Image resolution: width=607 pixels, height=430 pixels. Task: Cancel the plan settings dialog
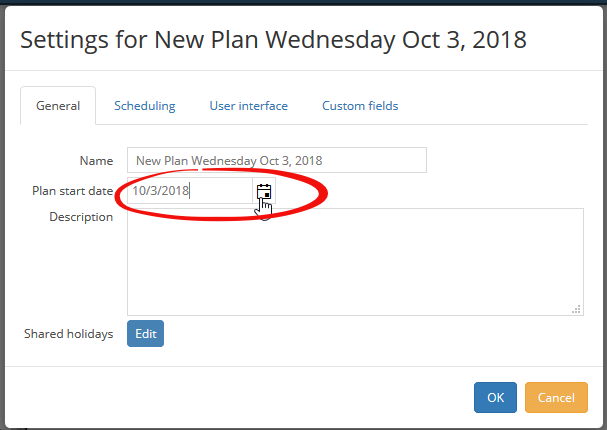click(556, 397)
